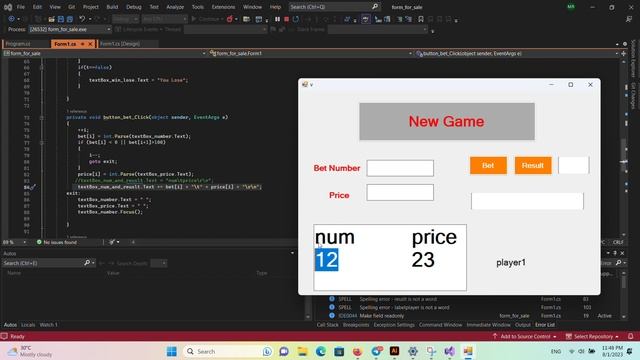The height and width of the screenshot is (360, 640).
Task: Click the Make field readonly error row
Action: pyautogui.click(x=469, y=316)
